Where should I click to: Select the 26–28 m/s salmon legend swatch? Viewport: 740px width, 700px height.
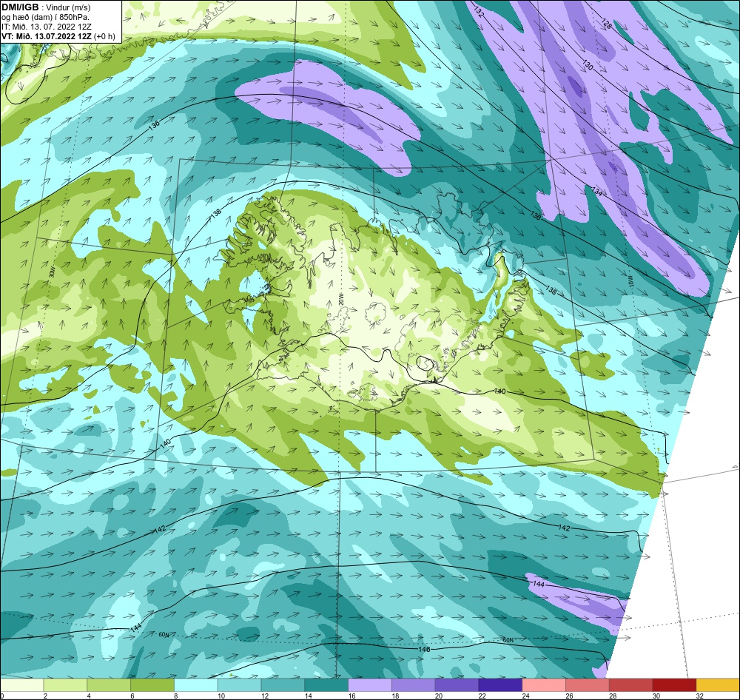pos(587,685)
